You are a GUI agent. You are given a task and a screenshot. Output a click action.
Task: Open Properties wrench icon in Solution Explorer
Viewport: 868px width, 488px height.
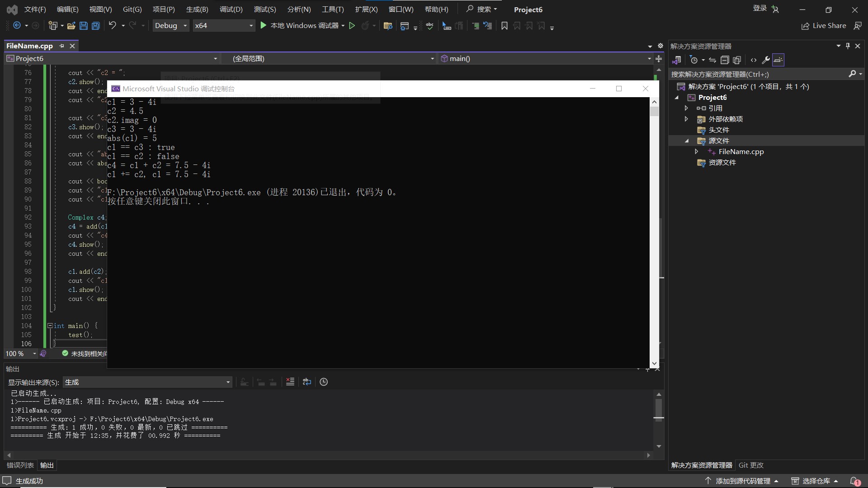click(x=766, y=60)
